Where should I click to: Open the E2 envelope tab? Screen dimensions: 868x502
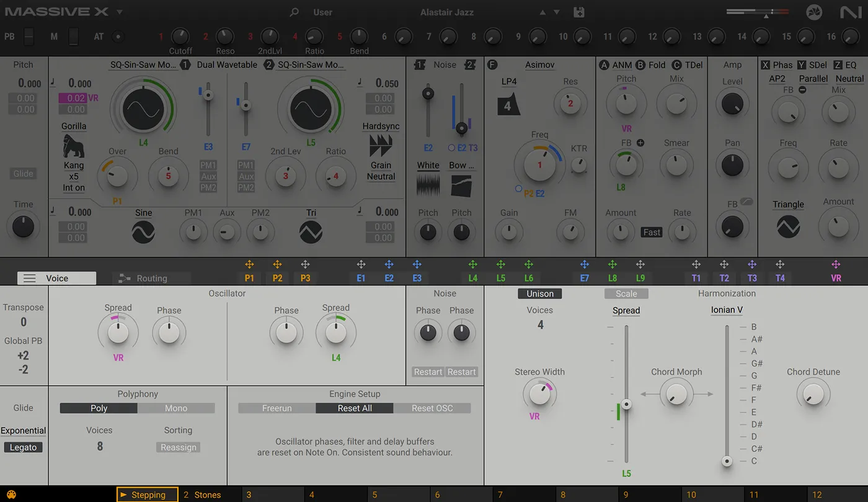coord(389,278)
